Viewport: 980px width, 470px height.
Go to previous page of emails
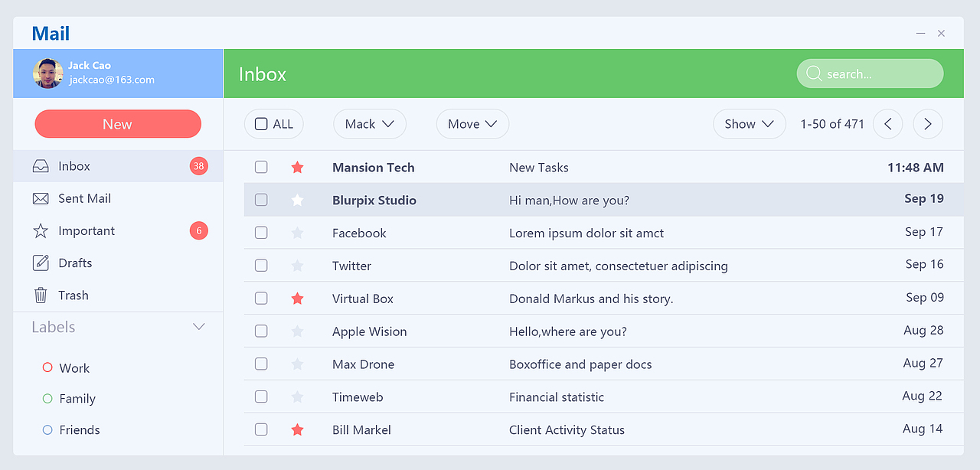pyautogui.click(x=888, y=124)
